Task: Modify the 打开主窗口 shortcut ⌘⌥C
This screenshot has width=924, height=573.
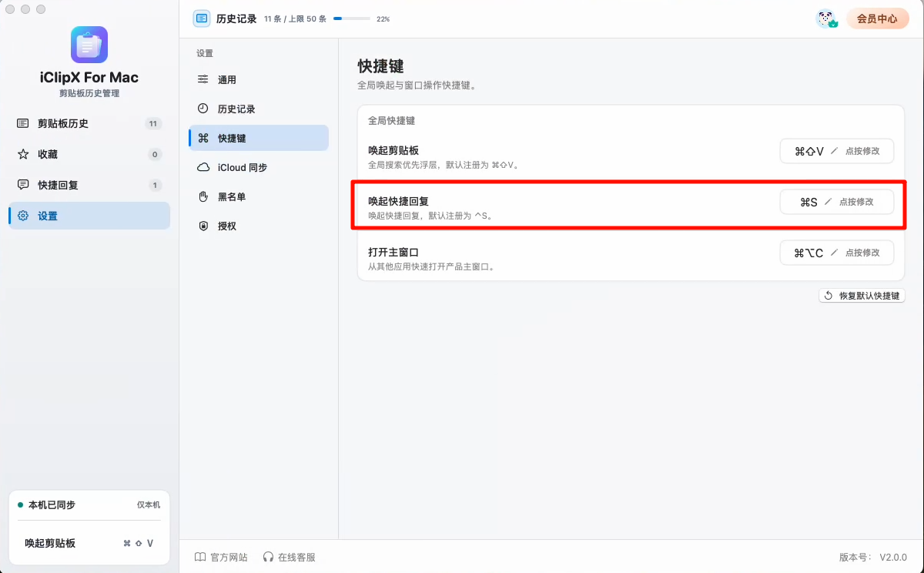Action: 837,253
